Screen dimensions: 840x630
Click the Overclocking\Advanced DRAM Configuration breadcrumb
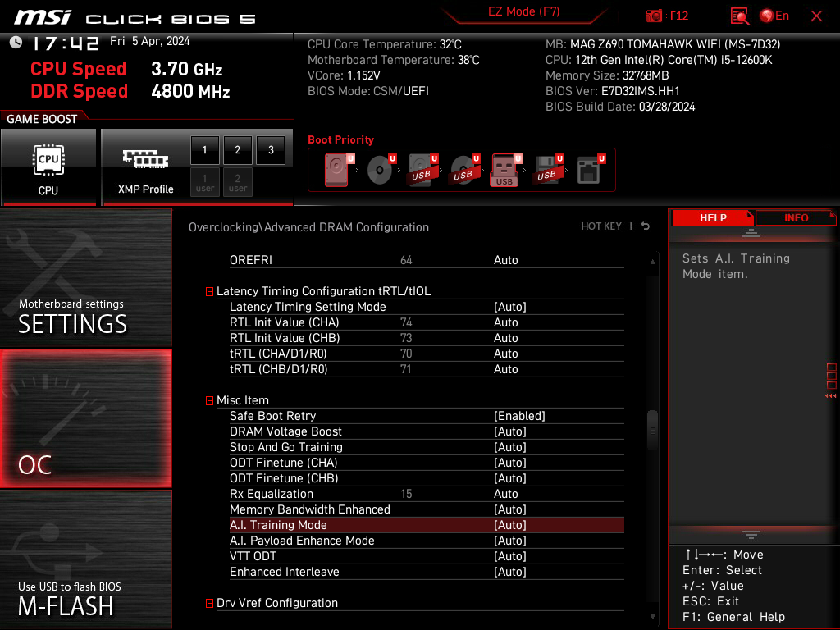(x=308, y=227)
